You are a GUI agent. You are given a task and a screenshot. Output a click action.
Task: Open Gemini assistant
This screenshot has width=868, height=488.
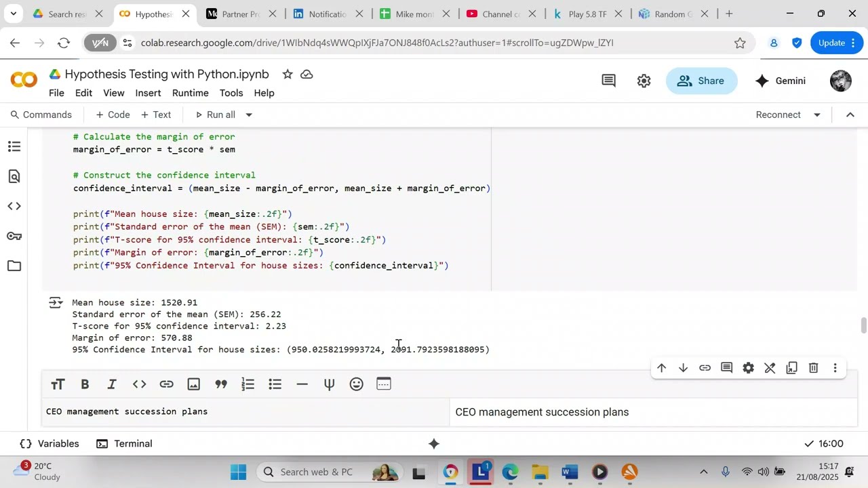point(781,81)
